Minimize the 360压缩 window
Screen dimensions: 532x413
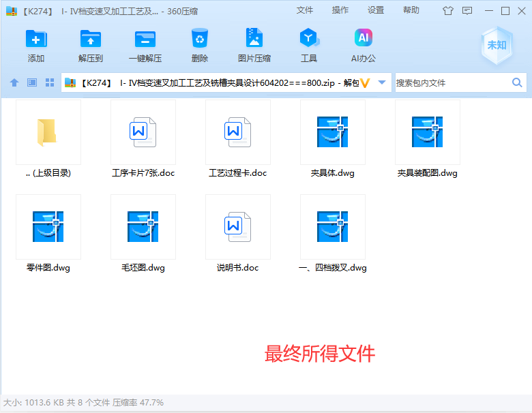pos(489,11)
